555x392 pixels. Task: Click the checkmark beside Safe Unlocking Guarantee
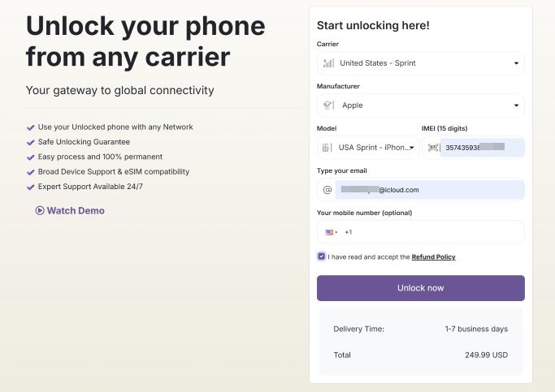coord(31,142)
